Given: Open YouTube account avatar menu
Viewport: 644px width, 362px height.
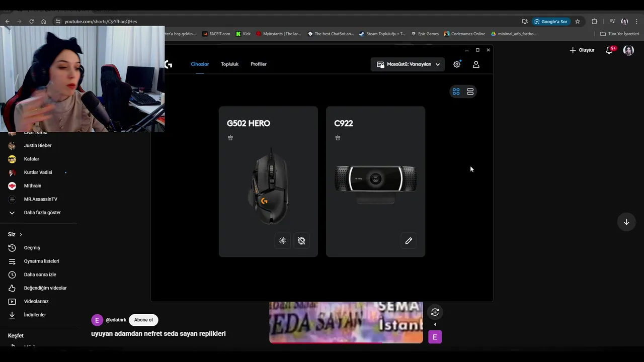Looking at the screenshot, I should 628,50.
